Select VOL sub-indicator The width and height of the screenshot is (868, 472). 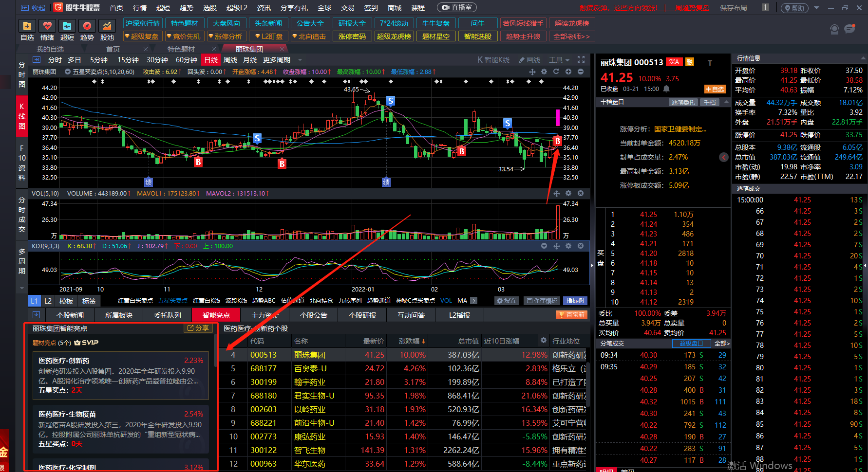446,301
